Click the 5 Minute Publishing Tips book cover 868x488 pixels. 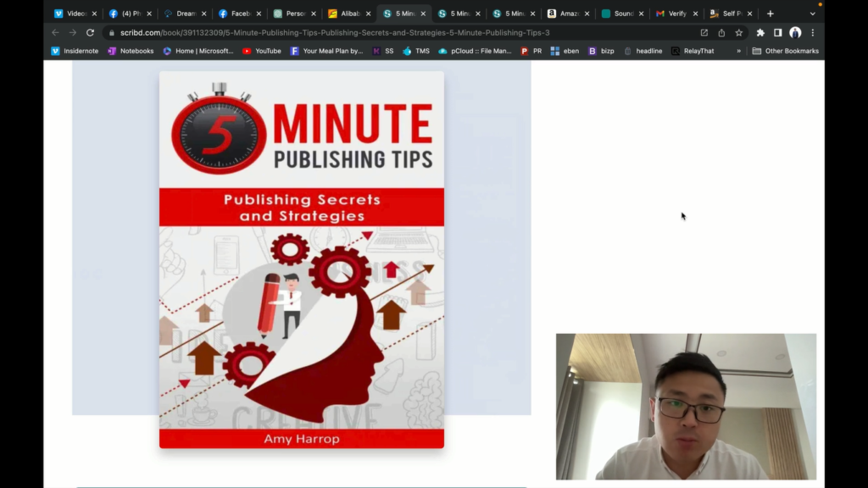[302, 259]
